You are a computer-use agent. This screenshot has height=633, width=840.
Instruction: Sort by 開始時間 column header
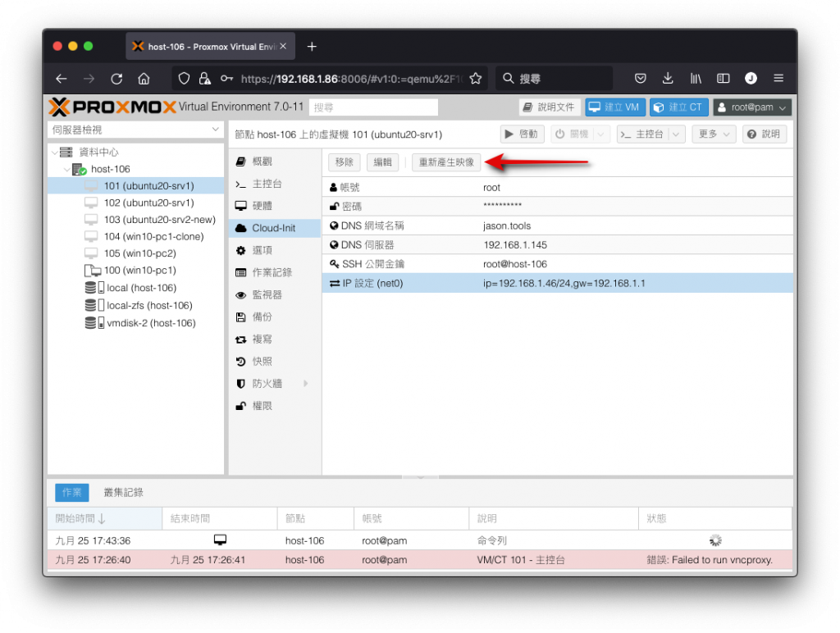click(105, 518)
